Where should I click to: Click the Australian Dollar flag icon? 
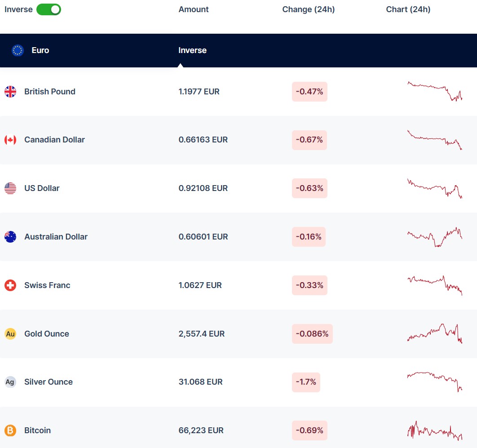tap(10, 237)
